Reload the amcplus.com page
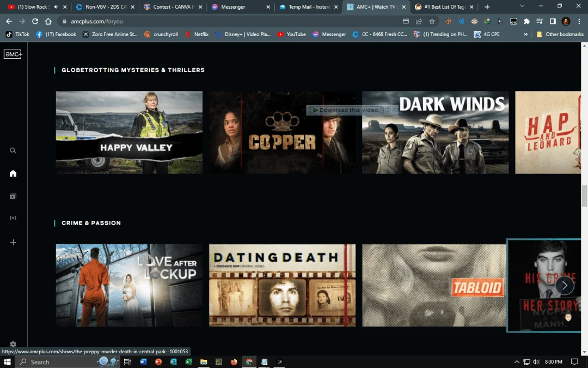Image resolution: width=588 pixels, height=368 pixels. pos(35,21)
